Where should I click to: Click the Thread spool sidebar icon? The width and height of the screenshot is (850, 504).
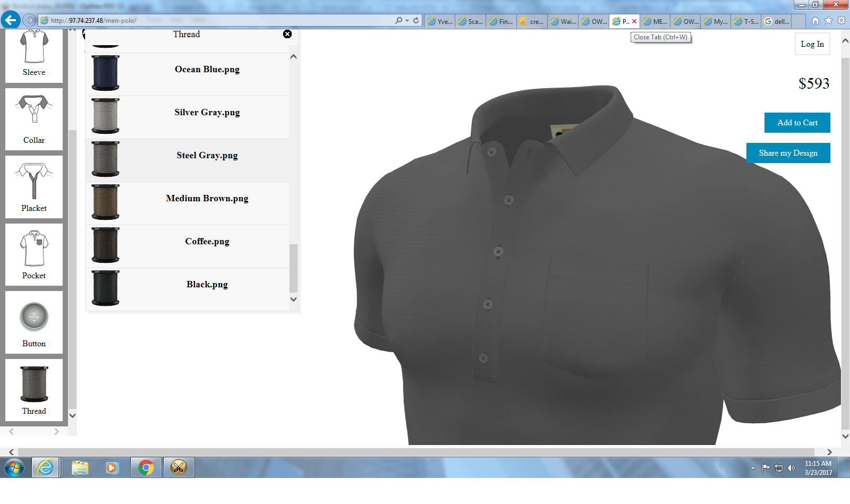pos(34,390)
